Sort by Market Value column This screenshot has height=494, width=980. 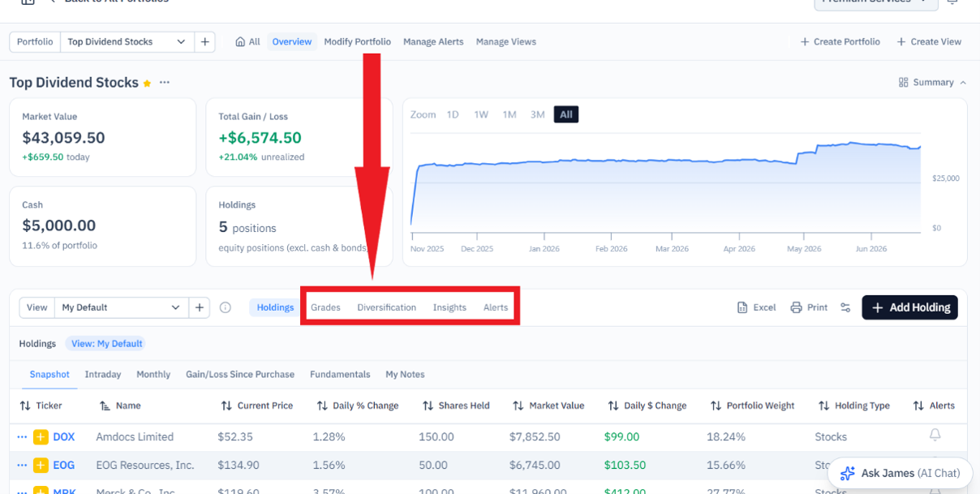pyautogui.click(x=548, y=406)
